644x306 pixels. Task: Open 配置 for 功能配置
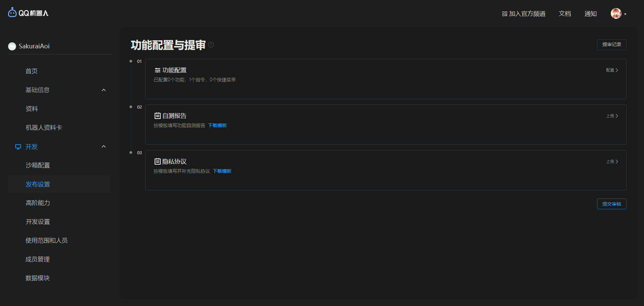point(612,70)
